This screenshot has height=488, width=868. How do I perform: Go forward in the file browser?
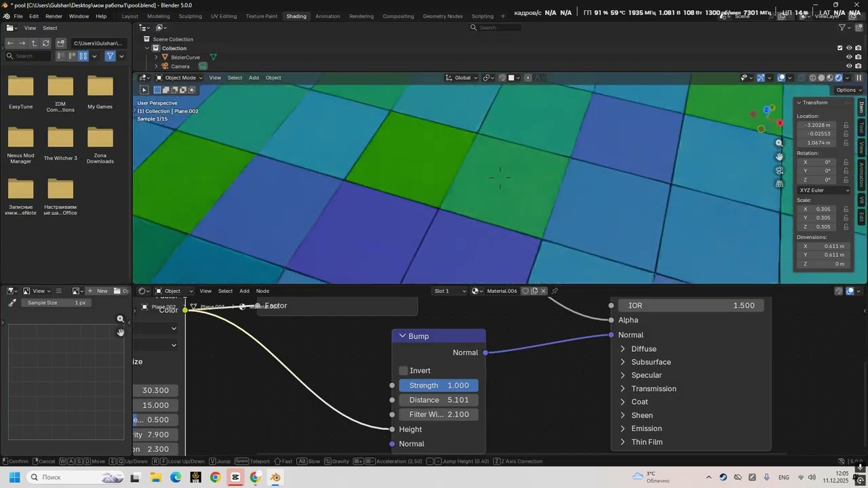tap(22, 43)
